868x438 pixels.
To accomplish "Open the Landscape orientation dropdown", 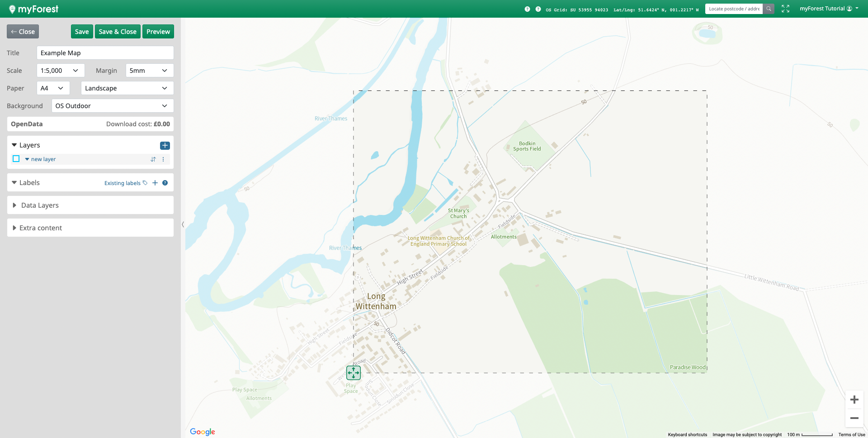I will click(x=127, y=88).
